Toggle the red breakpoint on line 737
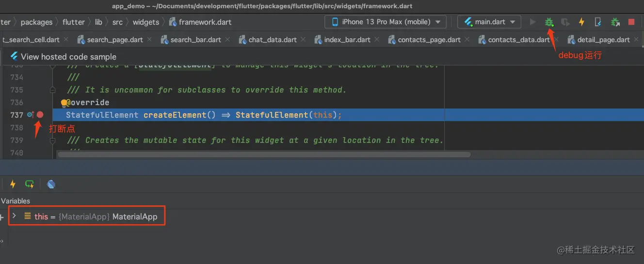Screen dimensions: 644x264 coord(40,115)
